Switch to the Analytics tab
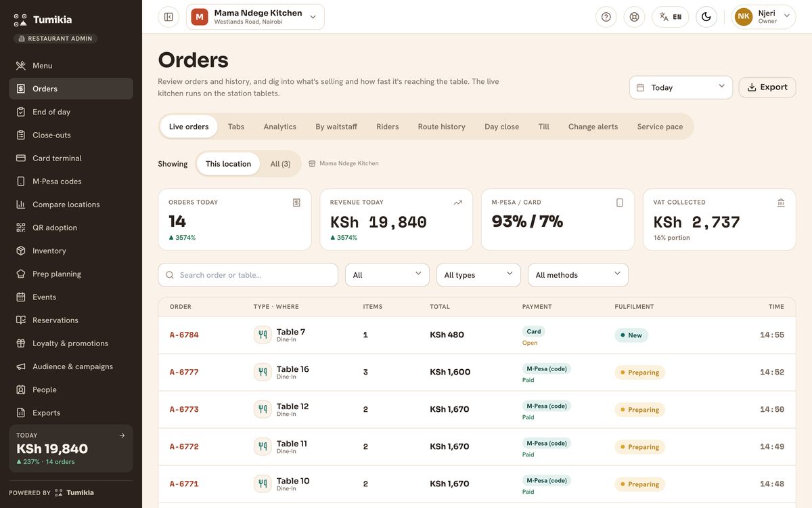 [x=280, y=127]
